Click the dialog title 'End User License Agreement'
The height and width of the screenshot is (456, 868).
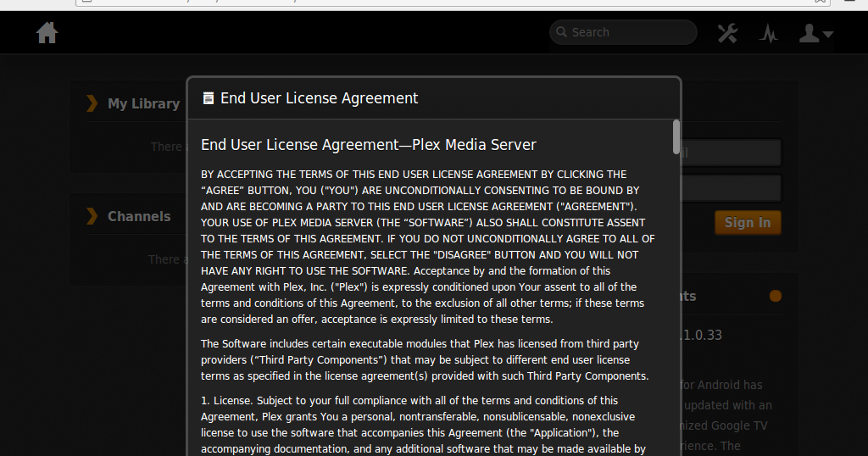(x=320, y=98)
